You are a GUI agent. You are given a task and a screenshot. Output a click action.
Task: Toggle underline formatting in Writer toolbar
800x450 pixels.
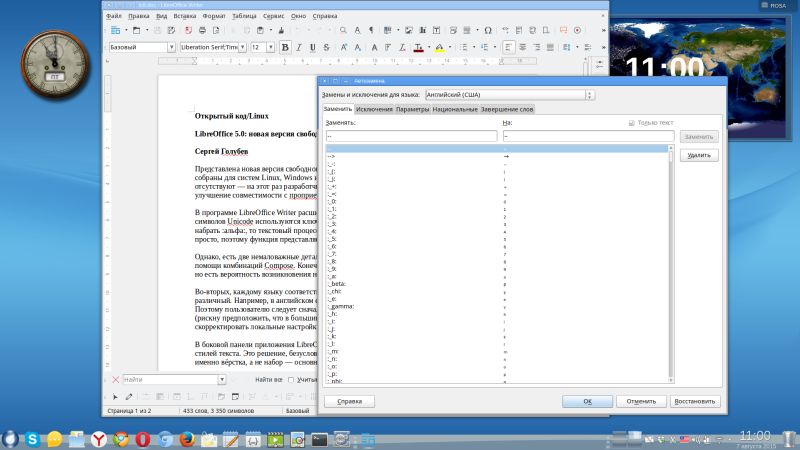[x=313, y=47]
